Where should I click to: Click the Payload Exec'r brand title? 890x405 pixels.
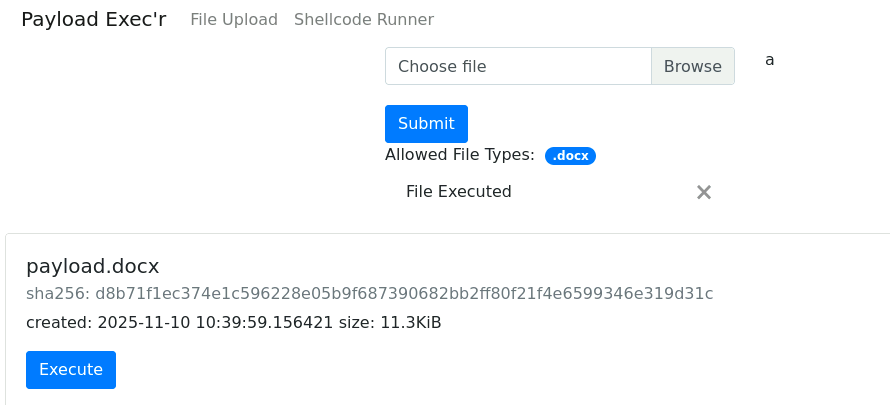click(x=94, y=19)
